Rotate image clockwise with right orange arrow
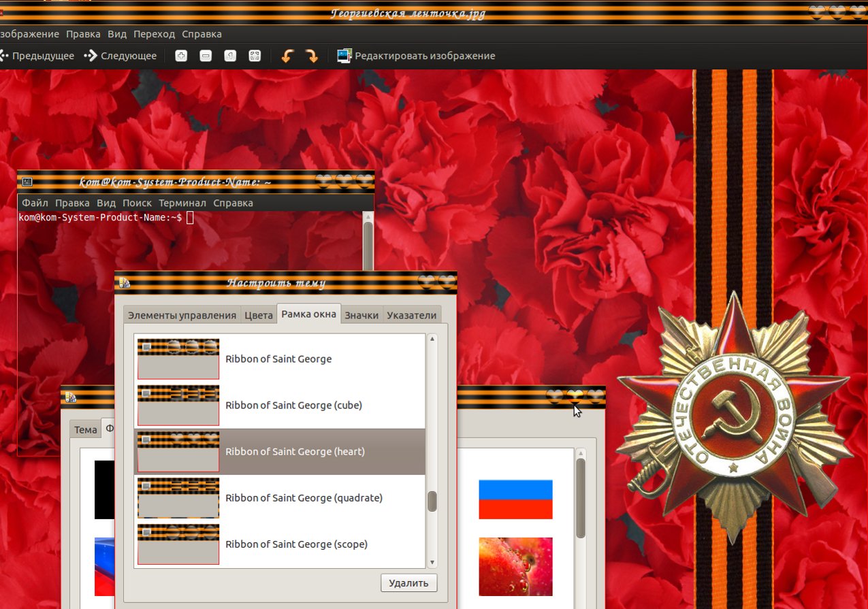This screenshot has width=868, height=609. click(312, 56)
